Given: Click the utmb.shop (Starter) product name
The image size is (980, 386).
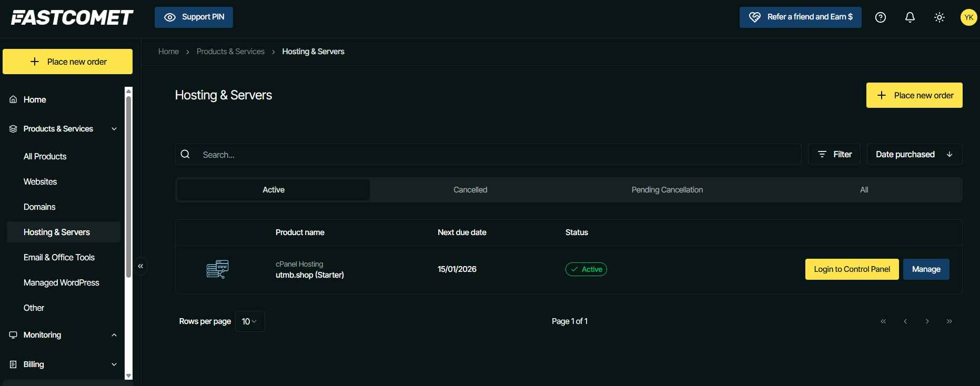Looking at the screenshot, I should [x=310, y=275].
